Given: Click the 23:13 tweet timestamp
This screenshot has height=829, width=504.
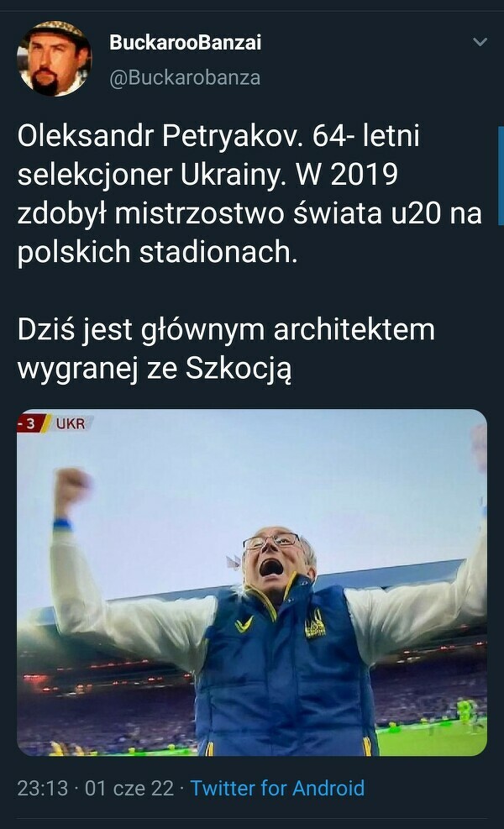Looking at the screenshot, I should (x=42, y=788).
